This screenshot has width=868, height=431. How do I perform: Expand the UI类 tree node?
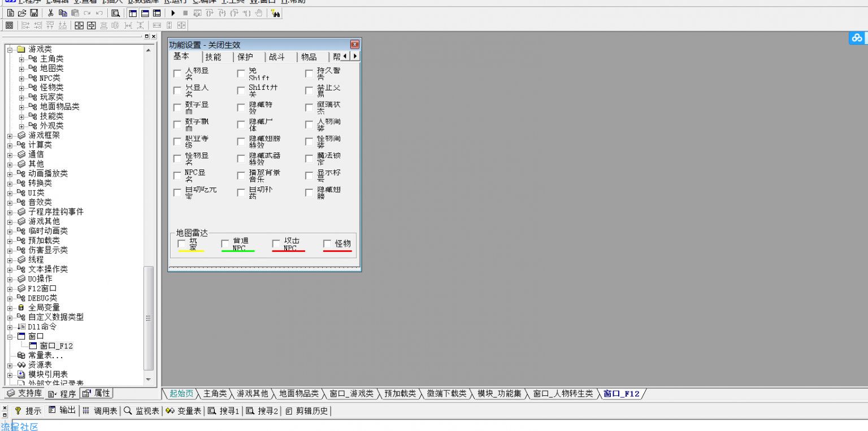coord(10,193)
